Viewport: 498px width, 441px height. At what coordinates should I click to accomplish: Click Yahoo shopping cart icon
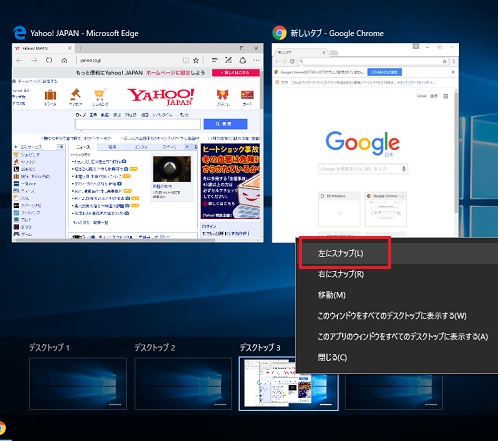tap(100, 94)
